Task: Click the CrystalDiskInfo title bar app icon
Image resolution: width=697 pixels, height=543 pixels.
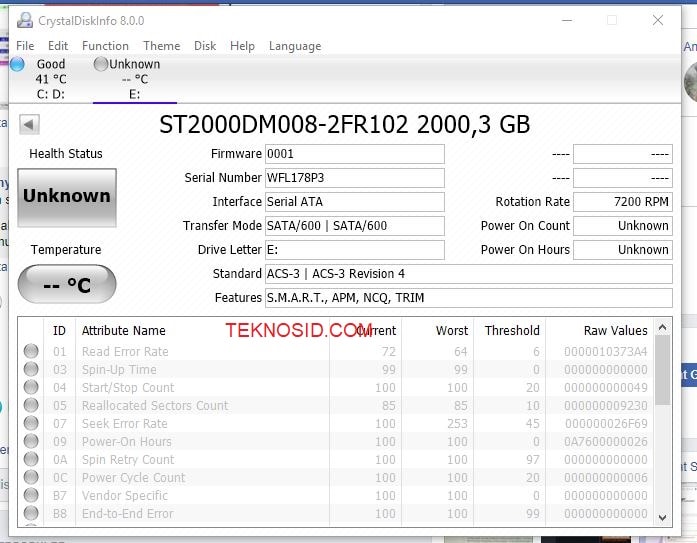Action: pyautogui.click(x=25, y=20)
